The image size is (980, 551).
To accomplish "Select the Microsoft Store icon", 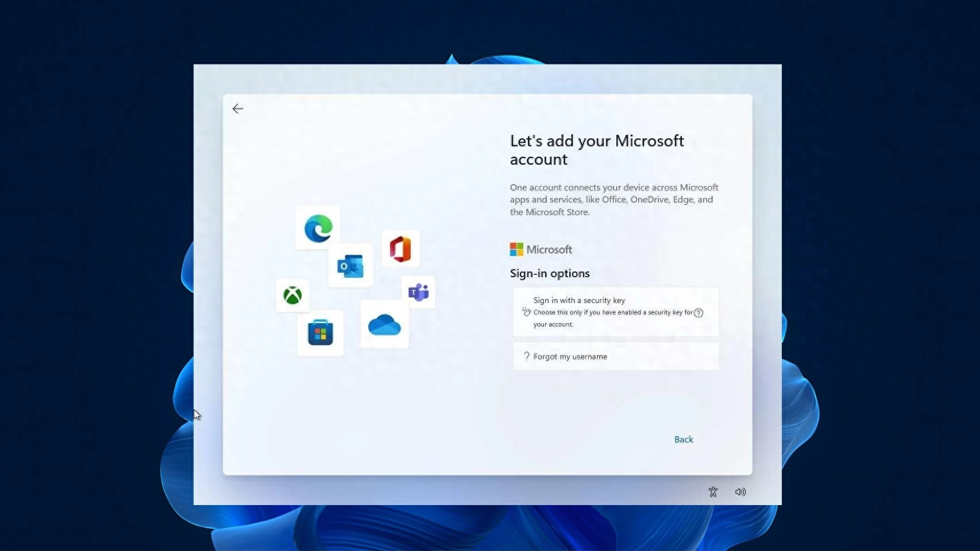I will [320, 333].
